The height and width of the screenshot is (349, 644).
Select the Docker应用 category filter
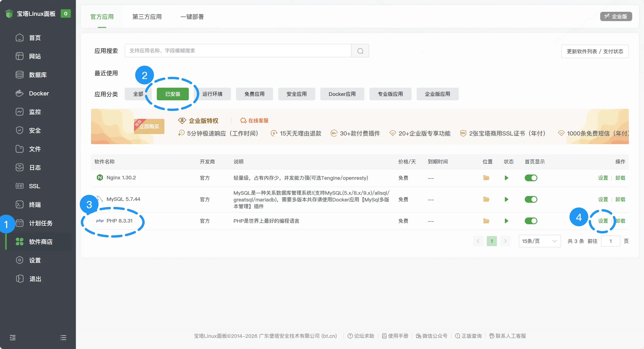click(x=342, y=94)
